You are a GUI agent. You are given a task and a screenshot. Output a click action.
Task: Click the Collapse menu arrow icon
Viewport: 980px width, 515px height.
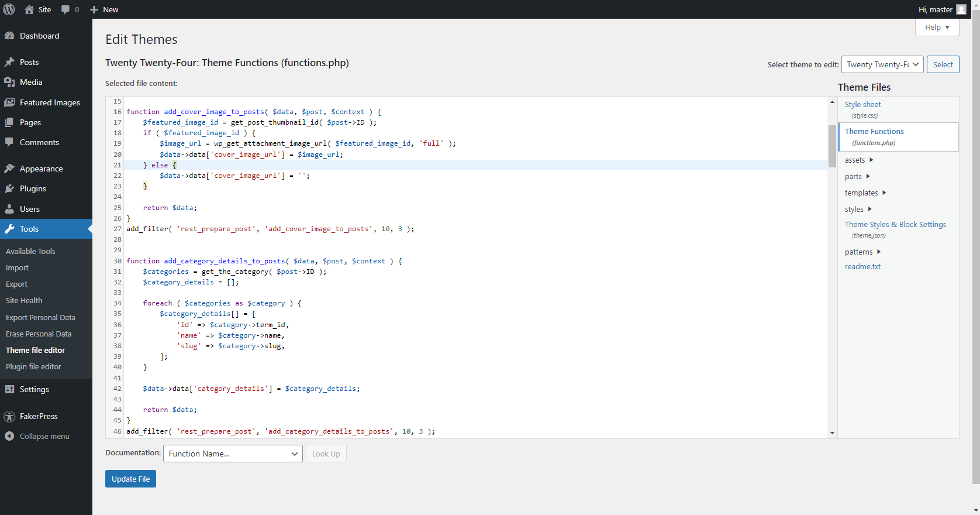pos(9,436)
